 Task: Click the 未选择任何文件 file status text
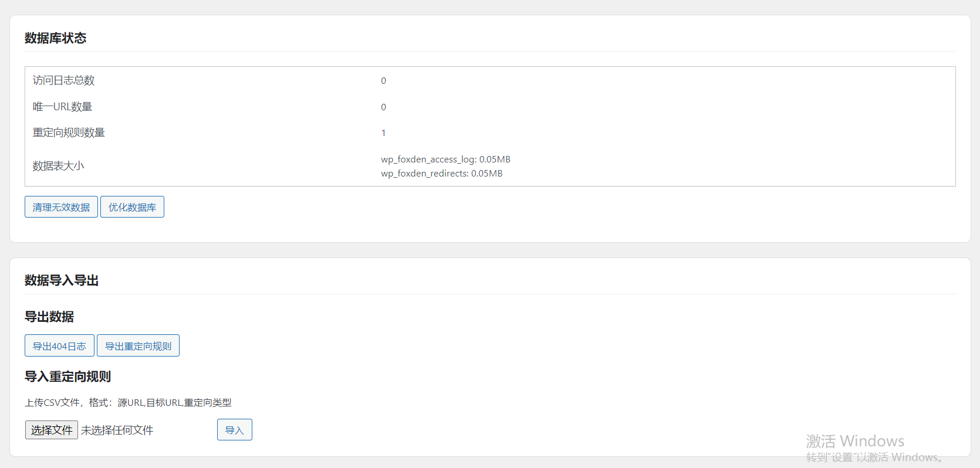coord(117,430)
